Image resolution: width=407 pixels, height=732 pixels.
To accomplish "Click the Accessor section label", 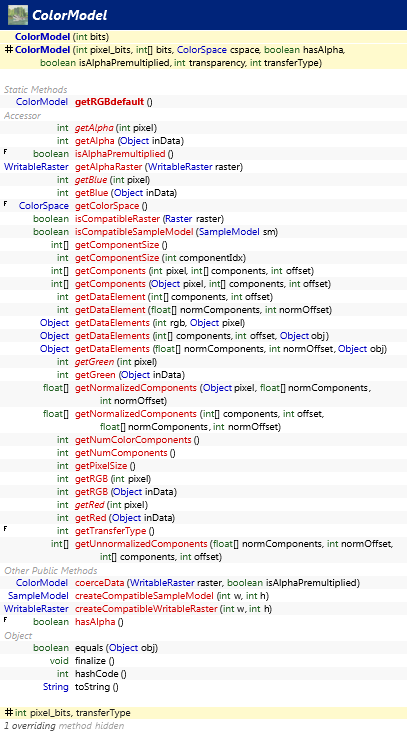I will tap(22, 115).
